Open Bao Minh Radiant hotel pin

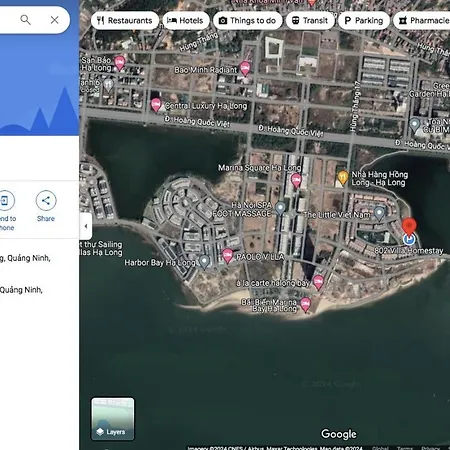point(245,69)
